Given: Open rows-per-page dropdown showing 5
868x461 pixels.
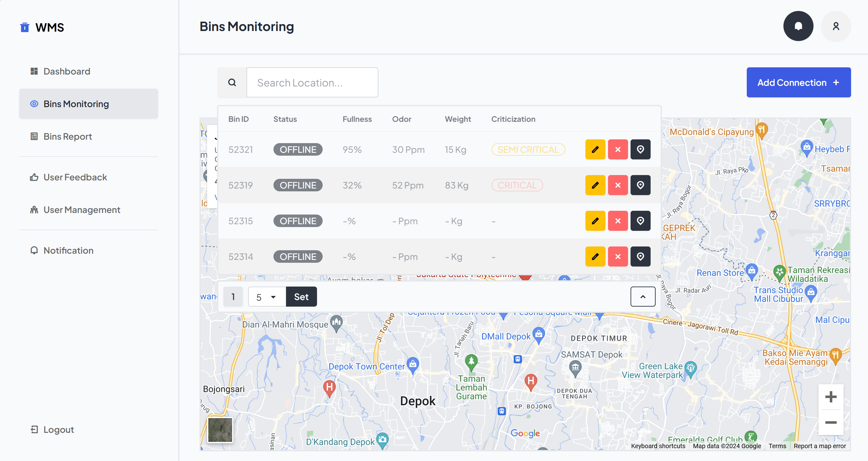Looking at the screenshot, I should tap(267, 297).
